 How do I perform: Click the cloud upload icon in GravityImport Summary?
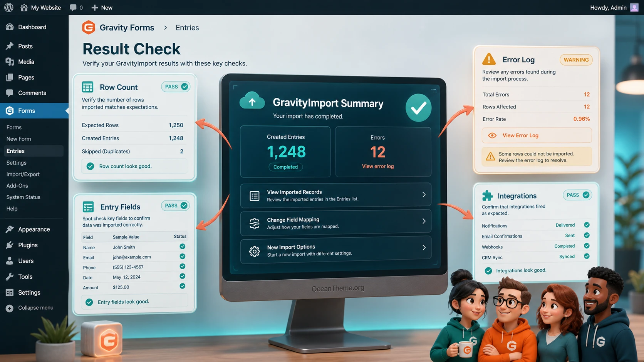tap(252, 101)
